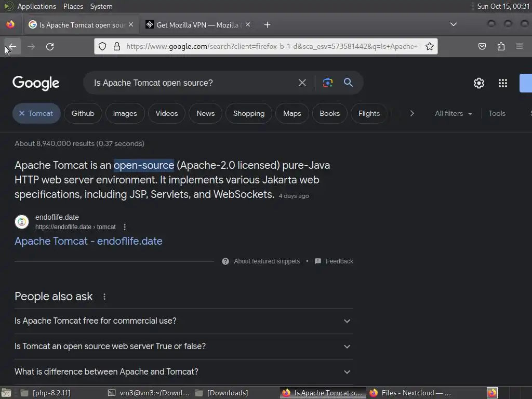
Task: Open the Google apps grid
Action: pos(502,83)
